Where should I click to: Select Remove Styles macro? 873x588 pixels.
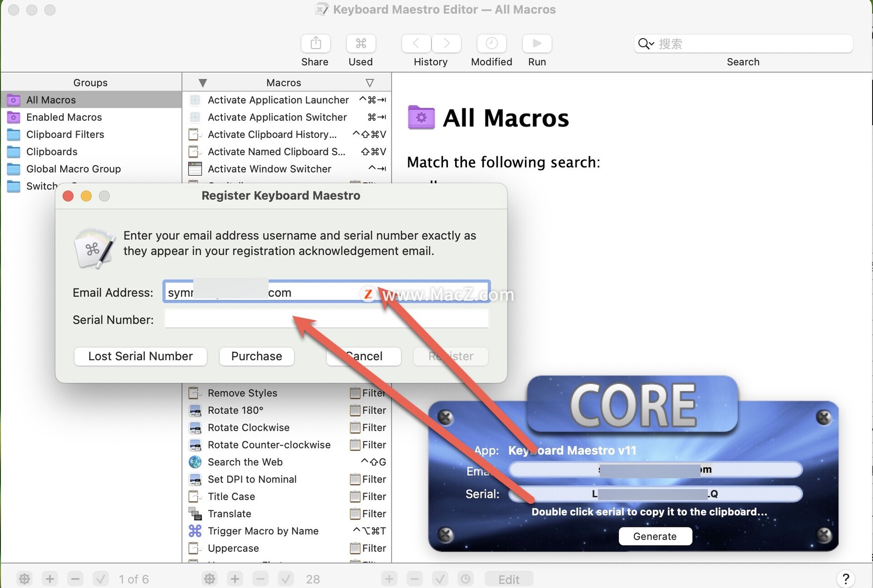287,392
